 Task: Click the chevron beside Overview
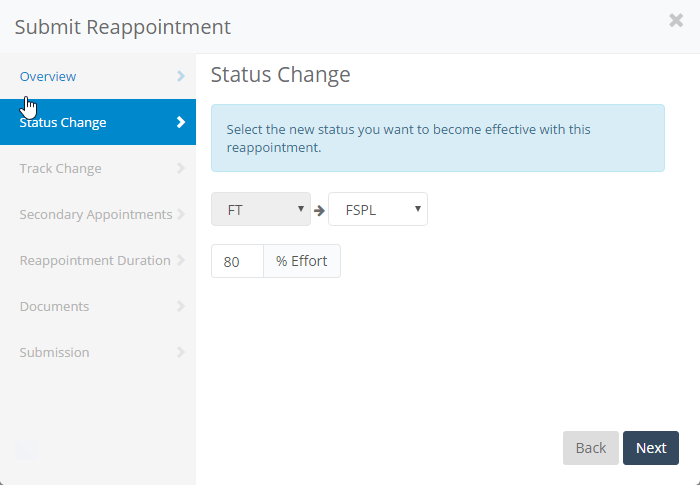[x=181, y=76]
